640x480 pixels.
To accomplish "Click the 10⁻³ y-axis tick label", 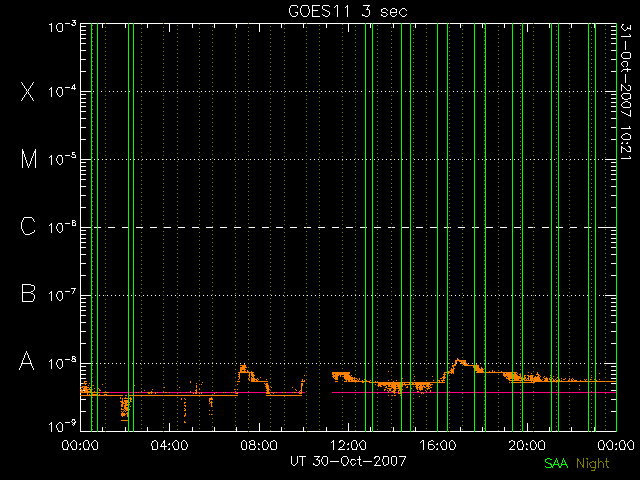I will click(x=62, y=27).
